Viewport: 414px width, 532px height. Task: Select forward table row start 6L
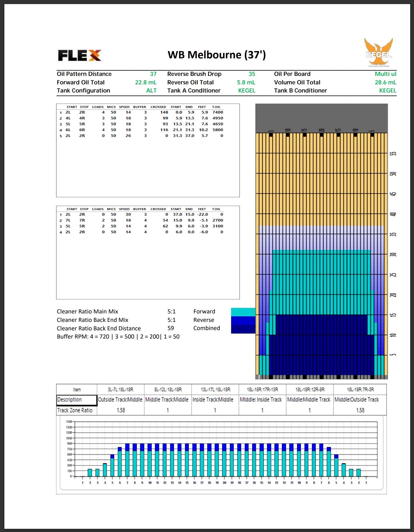click(x=68, y=130)
